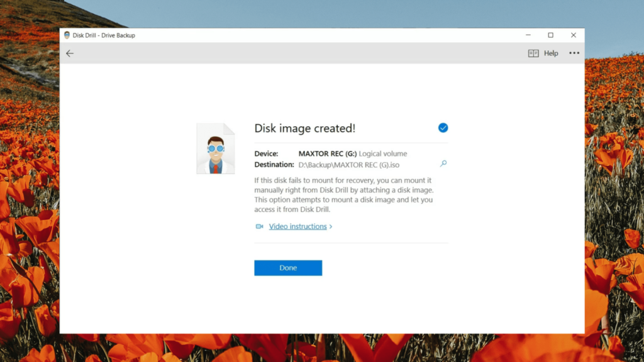The image size is (644, 362).
Task: Expand the chevron after Video instructions
Action: (x=332, y=226)
